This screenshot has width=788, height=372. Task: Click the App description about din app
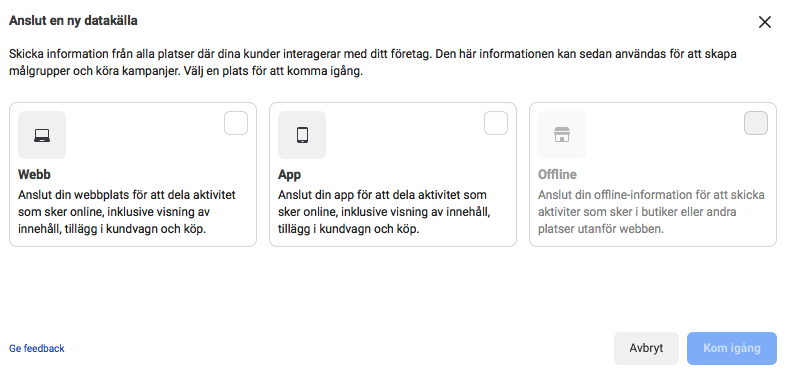click(384, 212)
